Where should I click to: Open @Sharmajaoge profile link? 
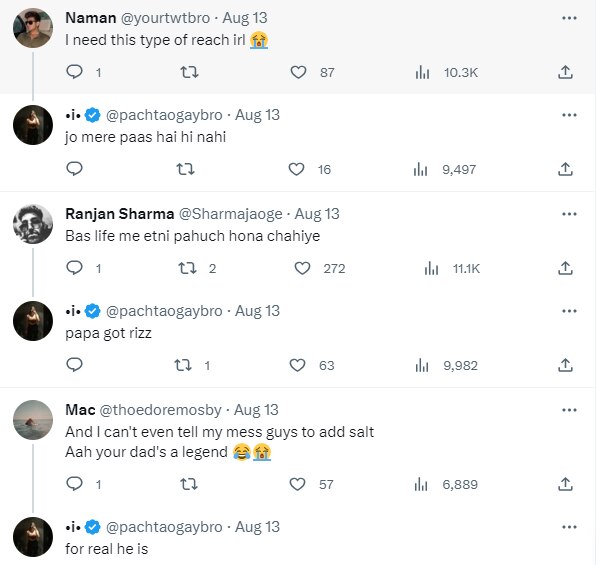click(231, 214)
